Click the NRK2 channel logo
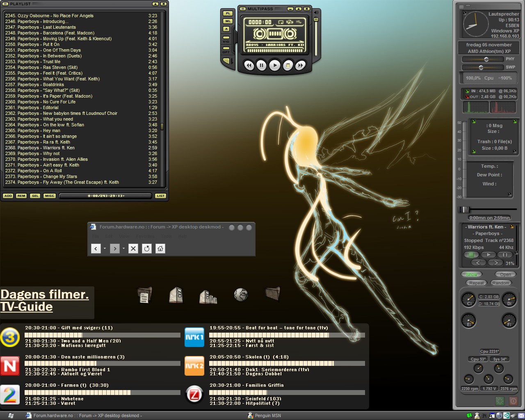525x420 pixels. click(194, 366)
